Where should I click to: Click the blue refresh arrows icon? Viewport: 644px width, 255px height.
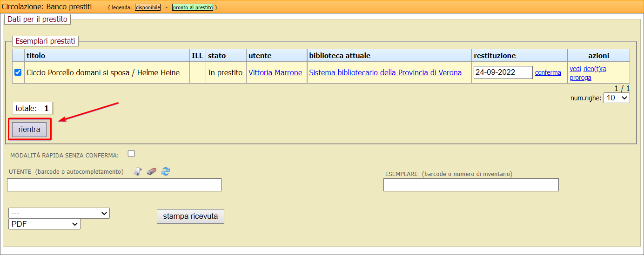[166, 171]
